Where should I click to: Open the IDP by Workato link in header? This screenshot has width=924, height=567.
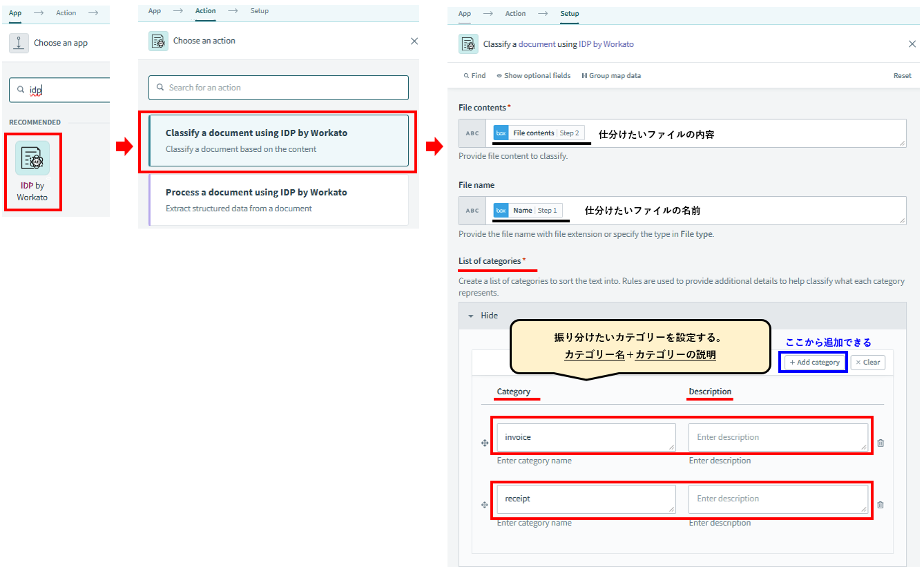pyautogui.click(x=606, y=44)
